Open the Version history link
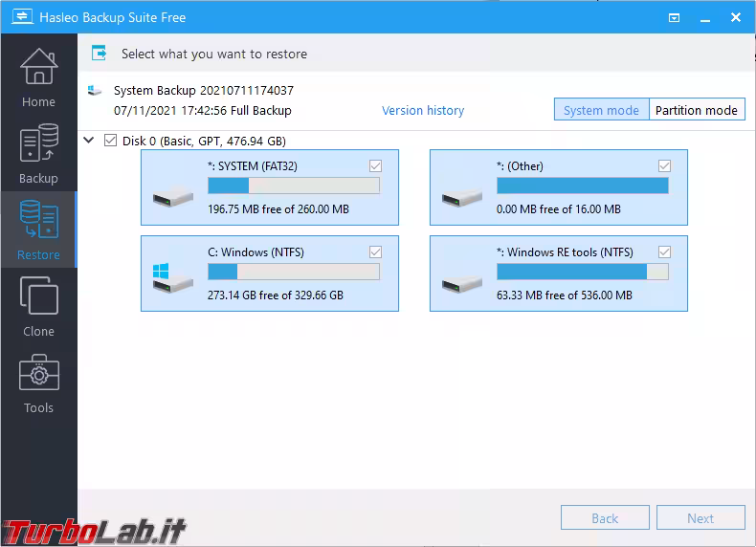The width and height of the screenshot is (756, 547). coord(423,111)
